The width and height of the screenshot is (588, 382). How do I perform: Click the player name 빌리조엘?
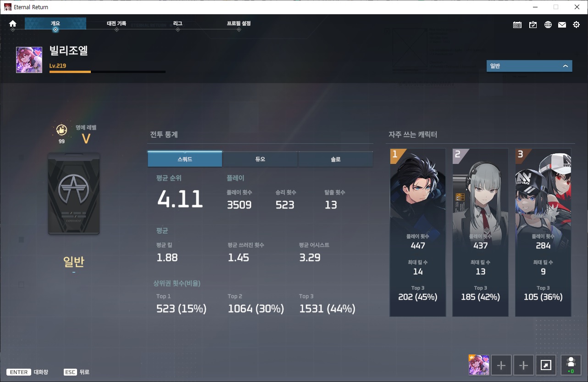pos(69,51)
